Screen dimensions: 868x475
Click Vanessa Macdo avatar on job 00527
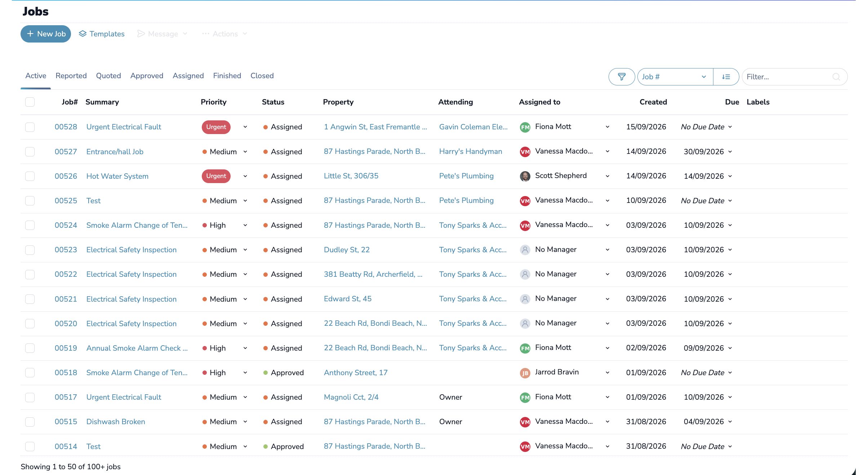(525, 152)
